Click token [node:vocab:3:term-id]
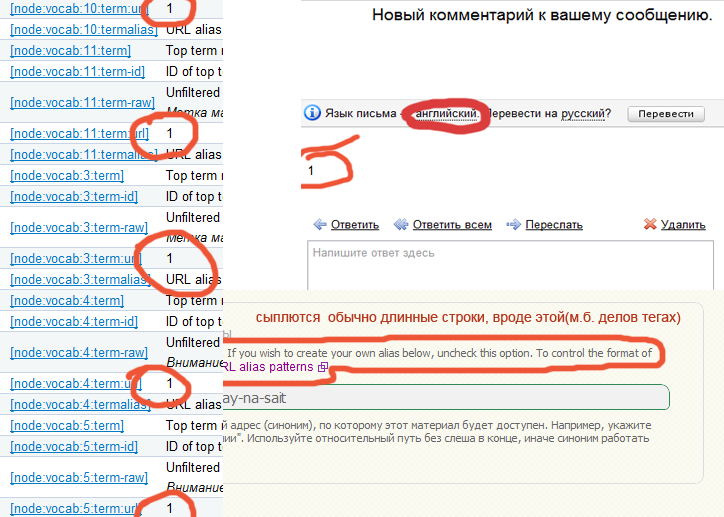Image resolution: width=724 pixels, height=517 pixels. [74, 197]
